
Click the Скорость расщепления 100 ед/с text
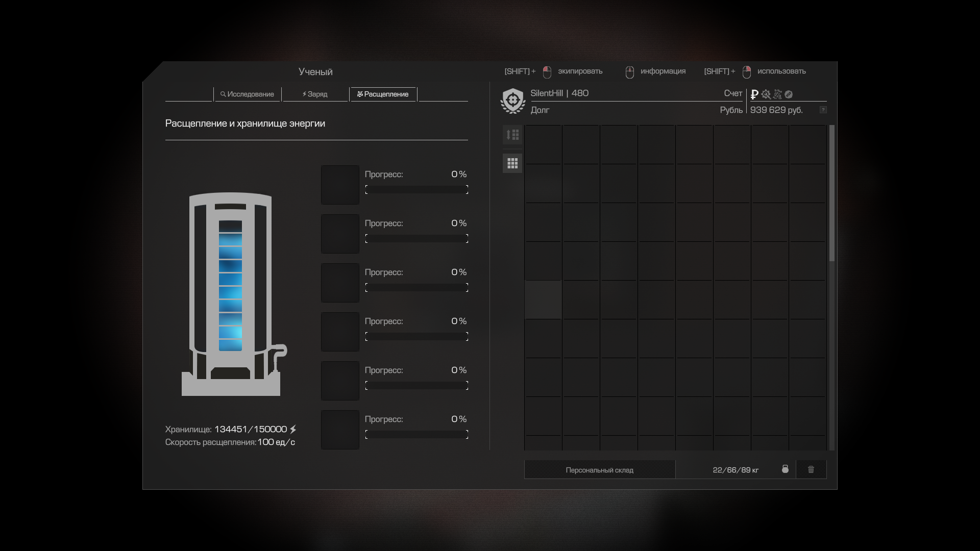click(x=230, y=442)
